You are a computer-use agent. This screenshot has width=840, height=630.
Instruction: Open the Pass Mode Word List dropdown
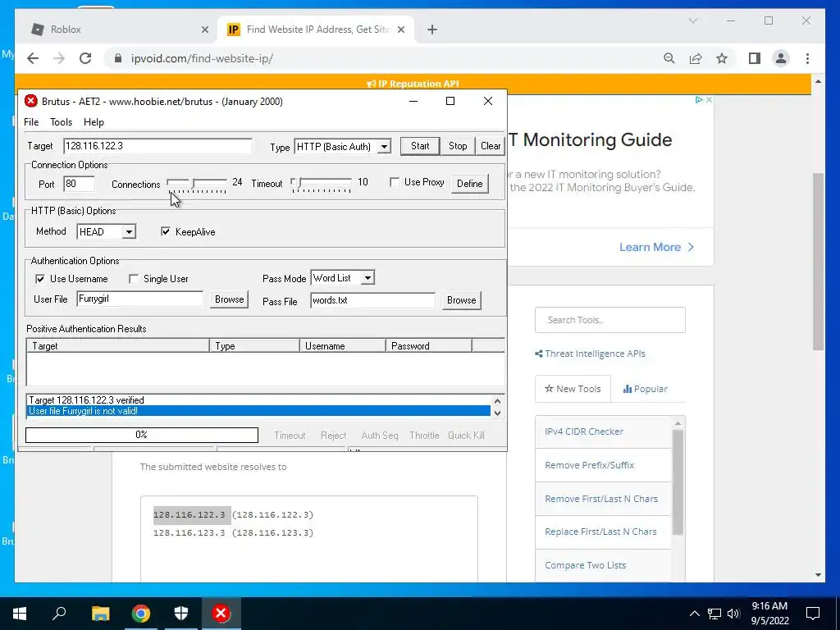coord(367,278)
